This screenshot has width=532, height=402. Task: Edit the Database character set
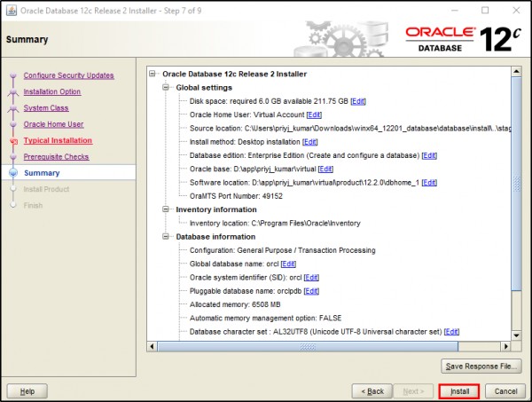pyautogui.click(x=451, y=332)
